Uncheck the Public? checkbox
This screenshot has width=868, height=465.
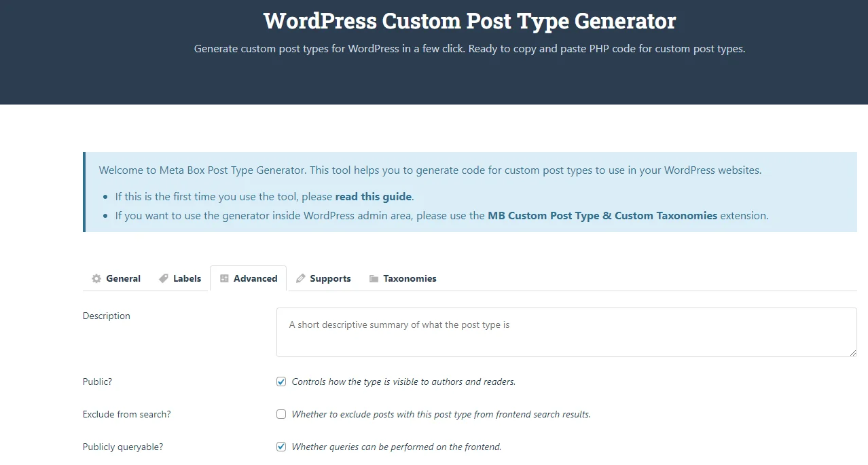[x=281, y=382]
